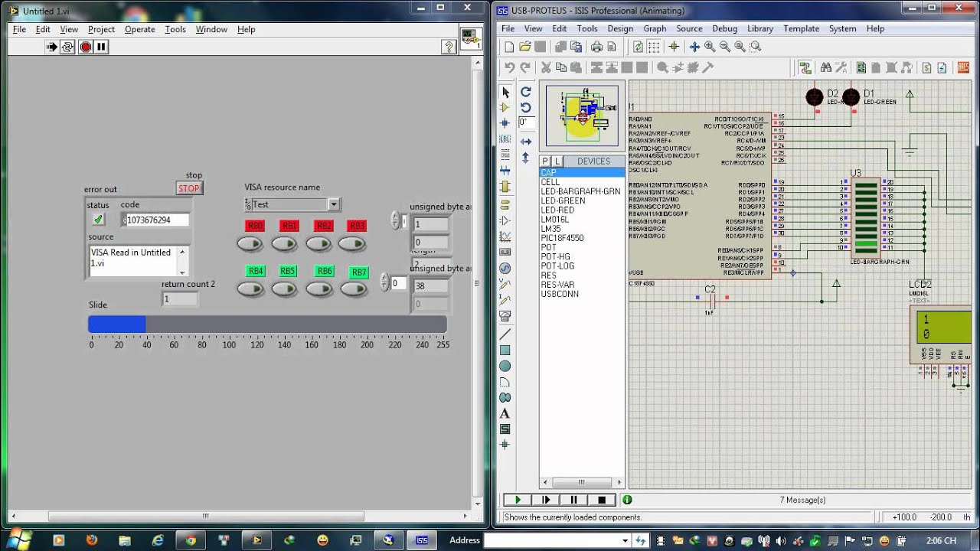Image resolution: width=980 pixels, height=551 pixels.
Task: Click the taskbar Address box dropdown arrow
Action: pyautogui.click(x=625, y=540)
